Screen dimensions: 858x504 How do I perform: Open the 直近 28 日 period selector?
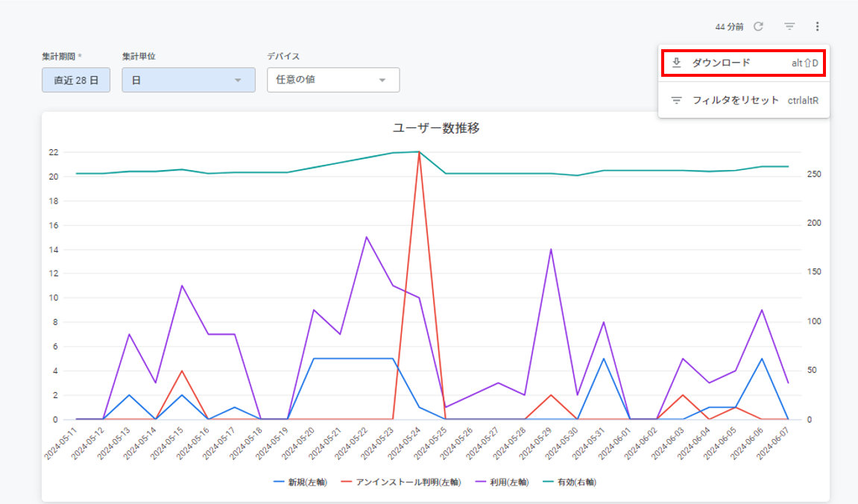point(76,80)
